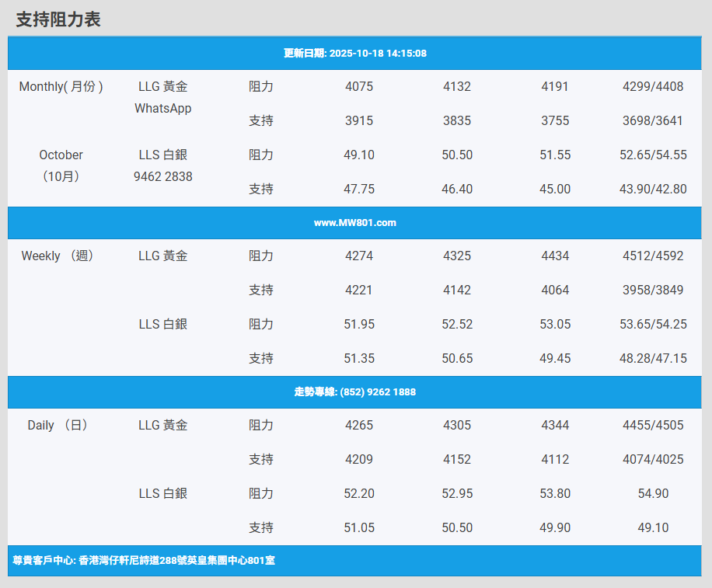Select the 支持阻力表 page heading
712x588 pixels.
(x=58, y=19)
